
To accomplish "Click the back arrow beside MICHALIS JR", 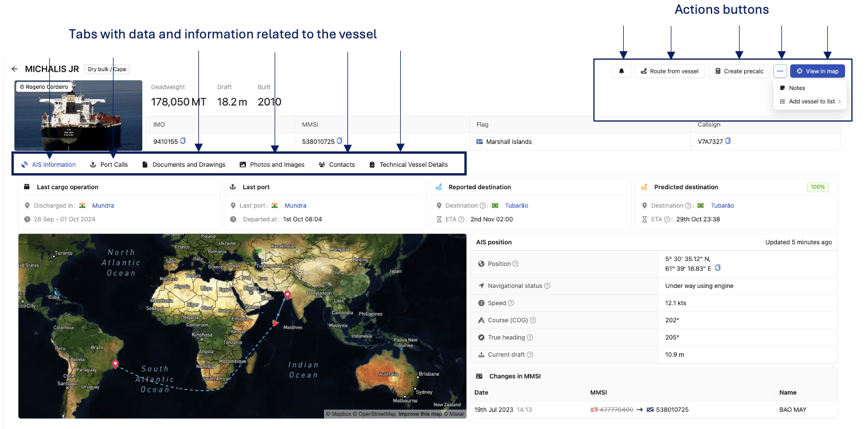I will pyautogui.click(x=14, y=69).
